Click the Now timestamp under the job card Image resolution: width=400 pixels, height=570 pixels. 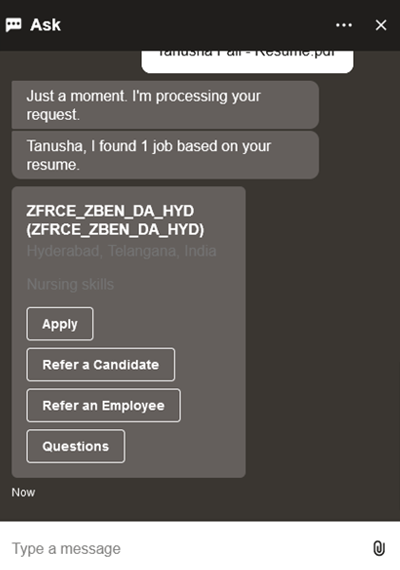(23, 492)
